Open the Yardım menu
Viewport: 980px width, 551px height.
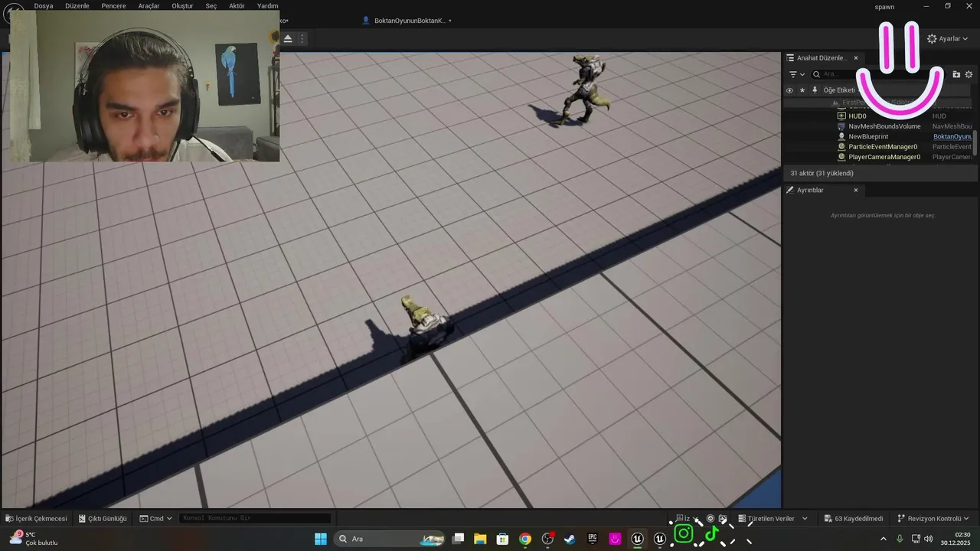point(267,6)
